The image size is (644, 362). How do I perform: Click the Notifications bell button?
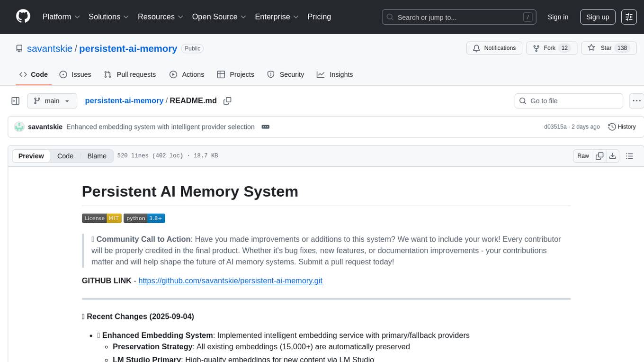(494, 48)
